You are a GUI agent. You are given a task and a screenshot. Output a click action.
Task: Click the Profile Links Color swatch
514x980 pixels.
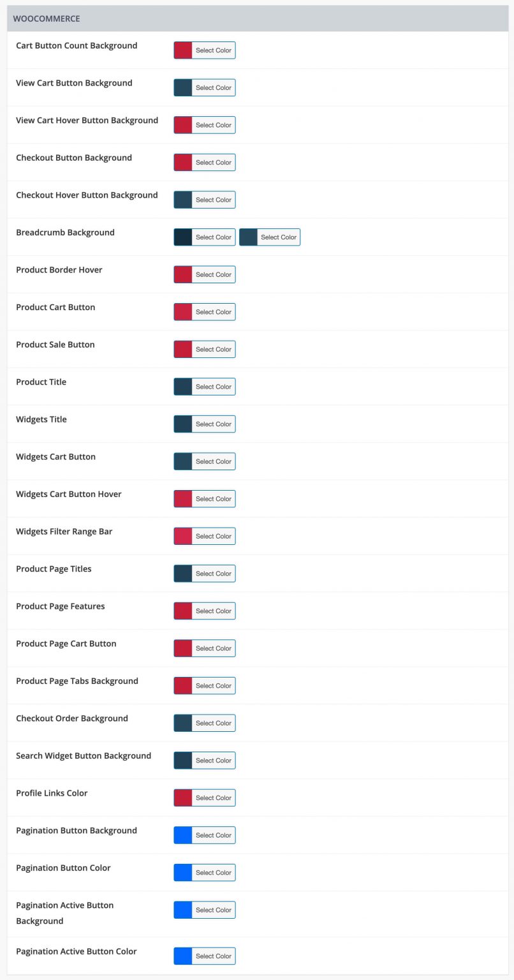tap(183, 798)
